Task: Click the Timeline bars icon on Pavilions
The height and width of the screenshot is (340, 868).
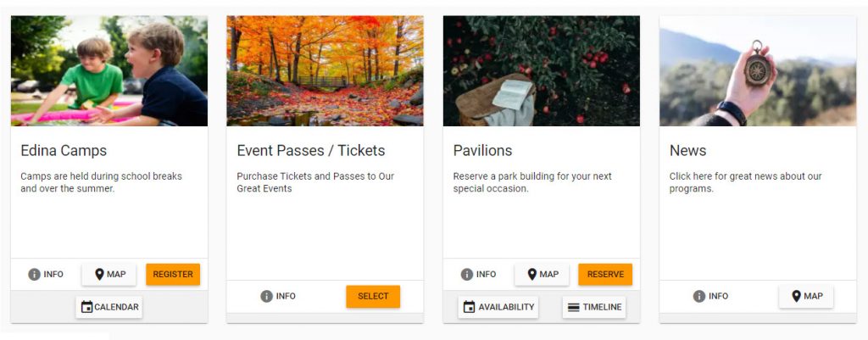Action: (x=574, y=307)
